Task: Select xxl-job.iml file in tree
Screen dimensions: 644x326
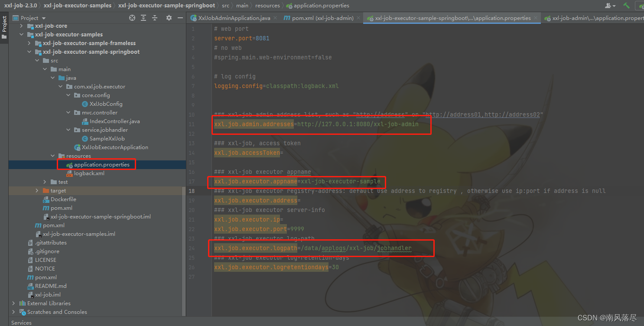Action: coord(48,295)
